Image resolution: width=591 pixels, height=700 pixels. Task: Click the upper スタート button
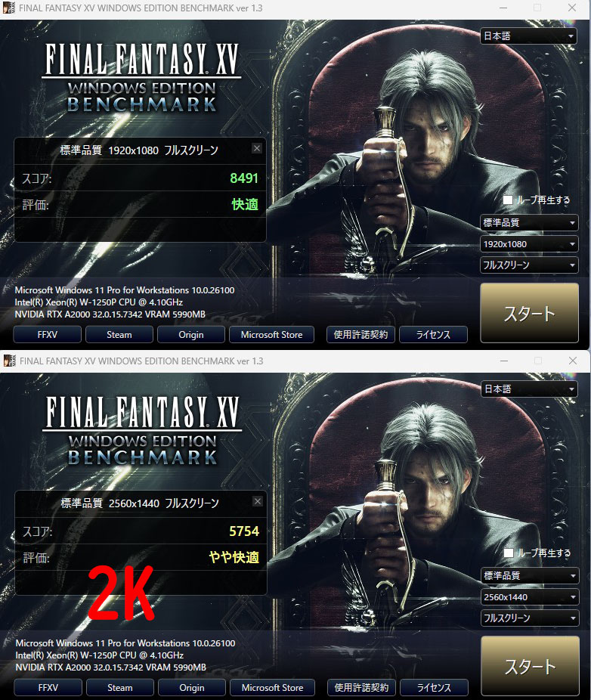[529, 313]
